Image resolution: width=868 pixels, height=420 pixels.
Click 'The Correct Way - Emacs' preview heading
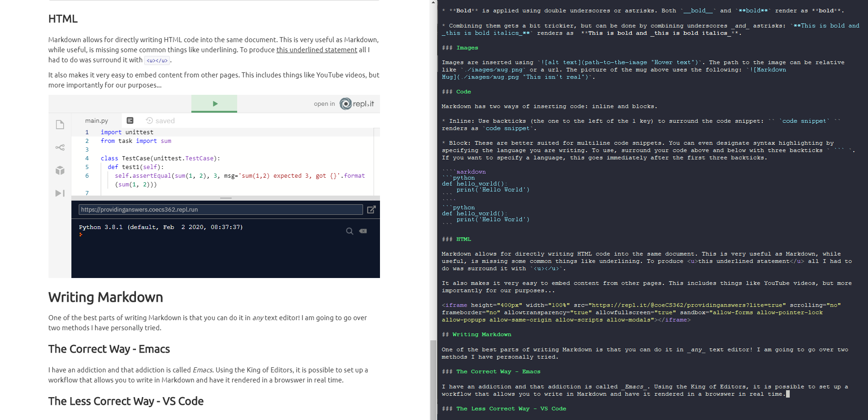point(109,349)
